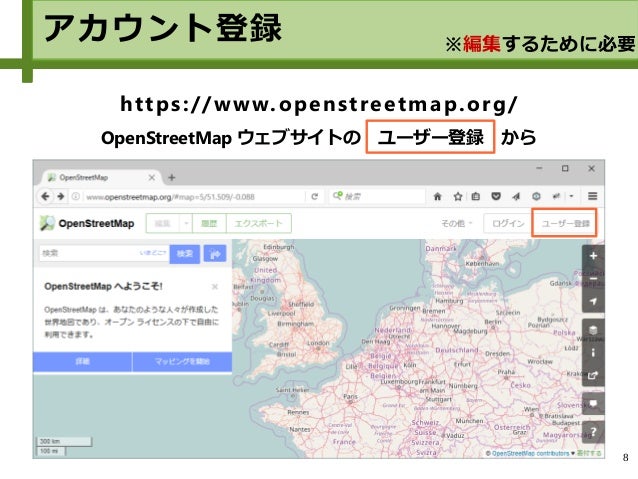This screenshot has height=479, width=638.
Task: Open the 履歴 history tab
Action: [209, 223]
